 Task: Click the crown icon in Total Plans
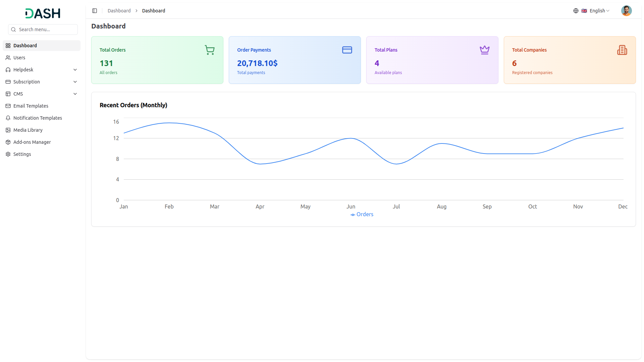[484, 50]
